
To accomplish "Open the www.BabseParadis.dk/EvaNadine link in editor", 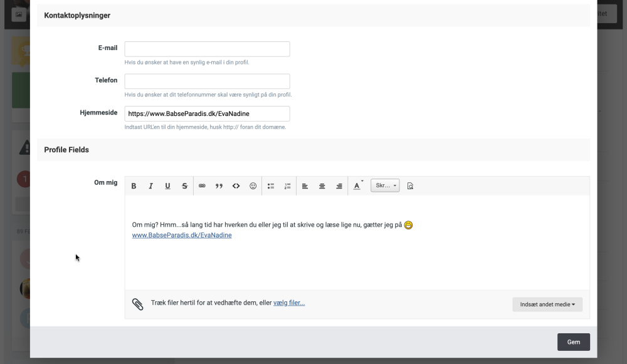I will (182, 236).
